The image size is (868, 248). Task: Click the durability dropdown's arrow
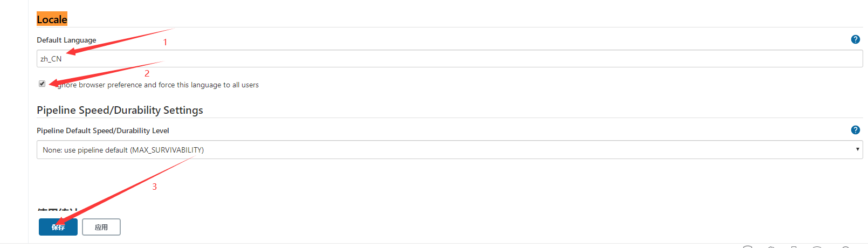[857, 149]
